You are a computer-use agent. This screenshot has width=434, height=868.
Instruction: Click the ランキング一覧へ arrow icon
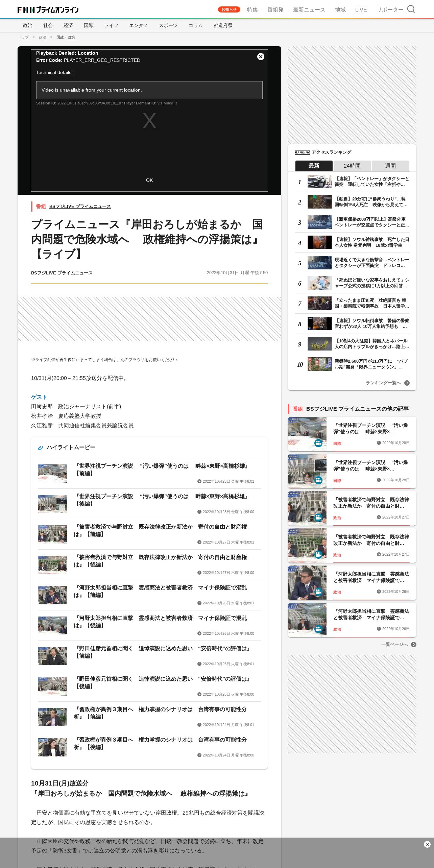(407, 383)
